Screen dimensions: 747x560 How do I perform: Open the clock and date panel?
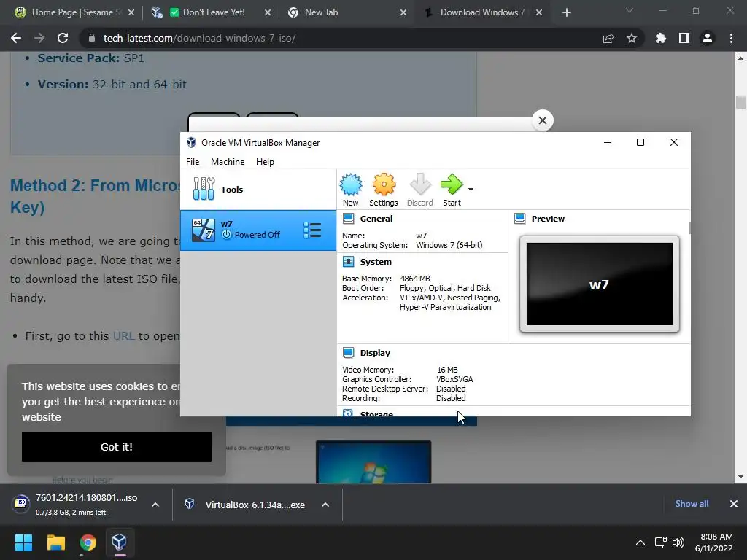[x=713, y=542]
